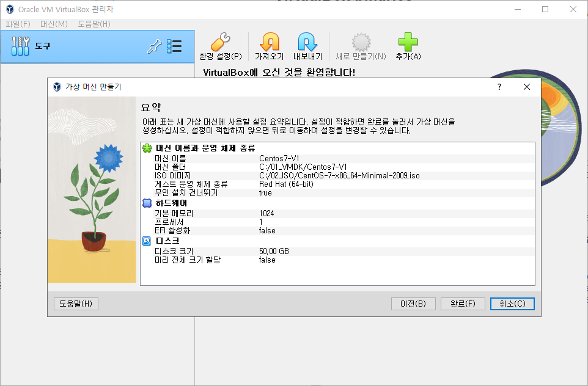Open the File (파일) menu
The width and height of the screenshot is (588, 386).
[18, 24]
